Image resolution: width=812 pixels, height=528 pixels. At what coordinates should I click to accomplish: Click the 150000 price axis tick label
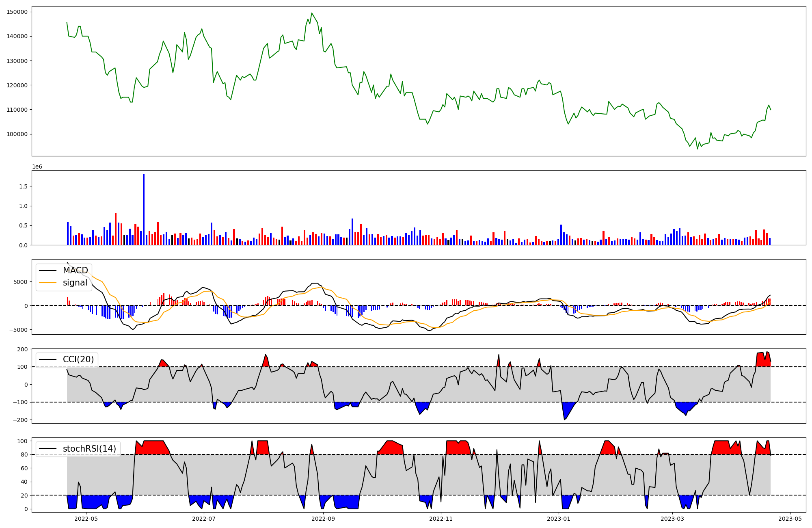pyautogui.click(x=17, y=12)
